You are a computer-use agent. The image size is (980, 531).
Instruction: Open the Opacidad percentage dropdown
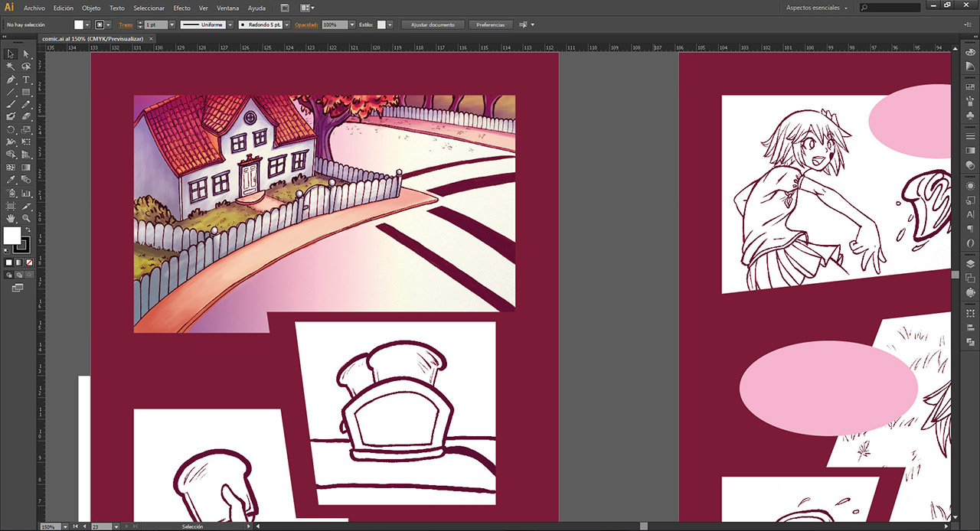point(352,24)
